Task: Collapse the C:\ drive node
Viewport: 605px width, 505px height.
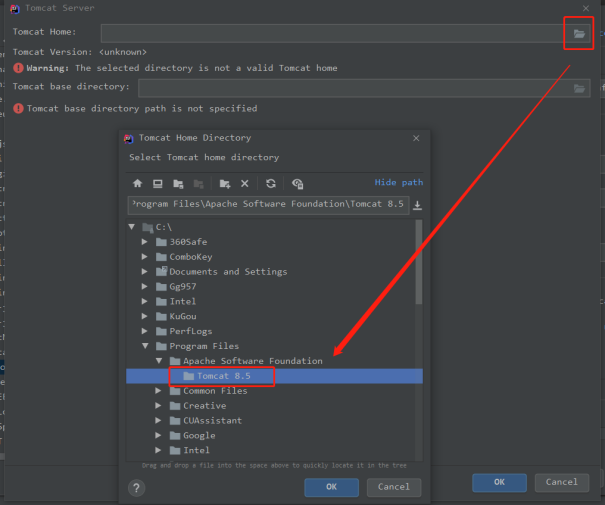Action: point(132,227)
